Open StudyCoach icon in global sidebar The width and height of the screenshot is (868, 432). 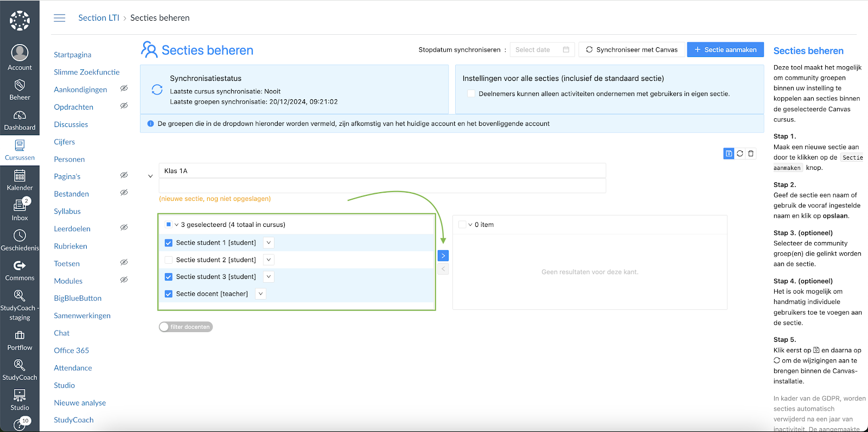20,365
